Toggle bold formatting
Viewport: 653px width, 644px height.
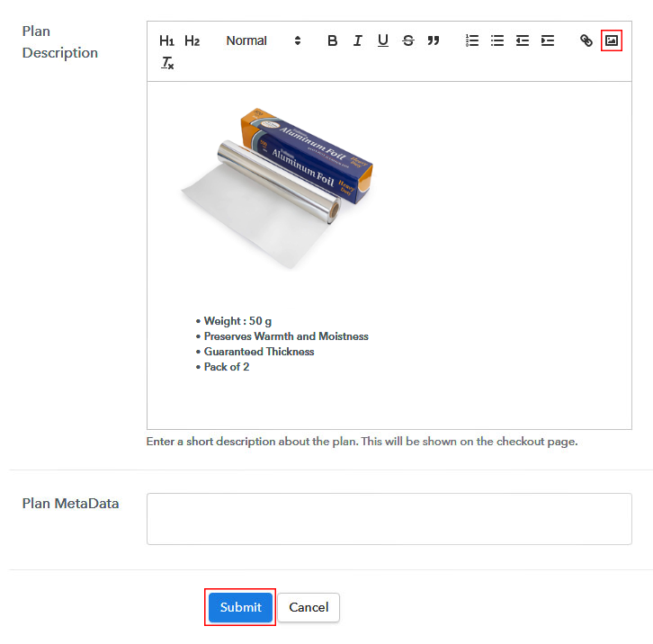(x=332, y=40)
